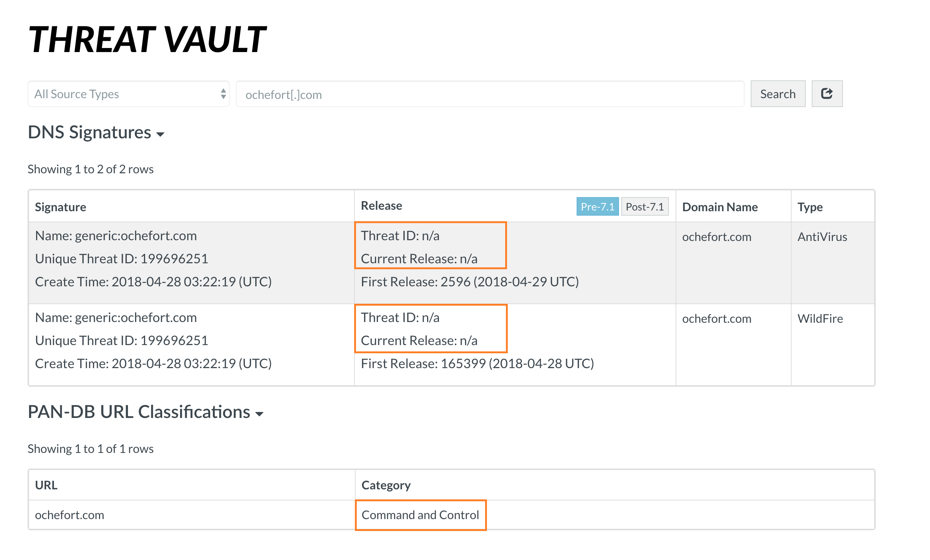Viewport: 930px width, 560px height.
Task: Click the First Release 2596 date info
Action: tap(469, 280)
